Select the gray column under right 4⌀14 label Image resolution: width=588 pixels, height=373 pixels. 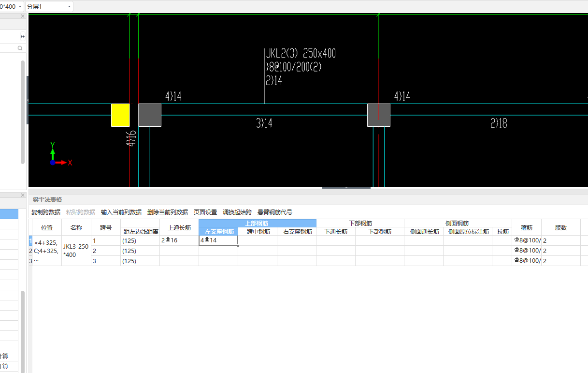(379, 115)
